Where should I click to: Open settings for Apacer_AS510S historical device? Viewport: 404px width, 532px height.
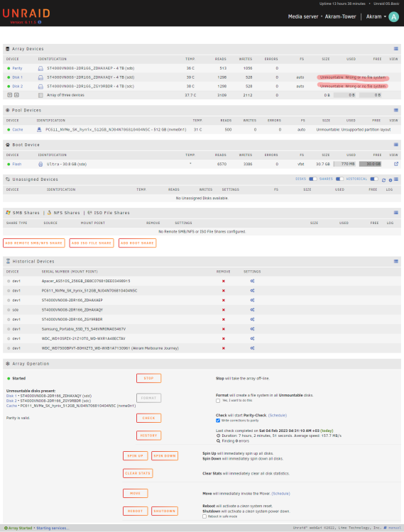click(x=252, y=281)
